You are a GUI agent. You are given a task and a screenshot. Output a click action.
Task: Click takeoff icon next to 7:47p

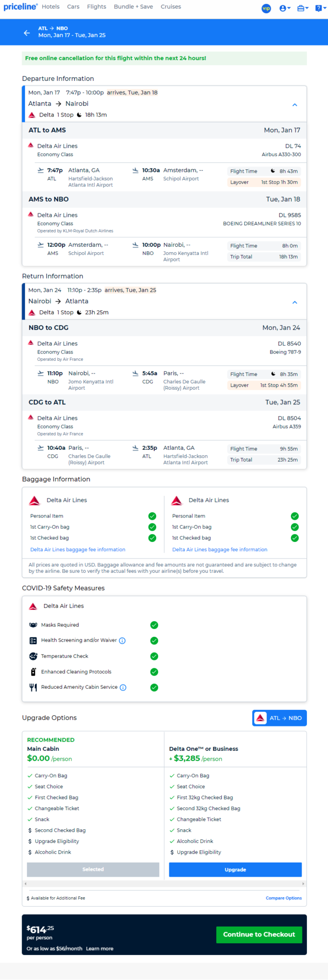[41, 170]
